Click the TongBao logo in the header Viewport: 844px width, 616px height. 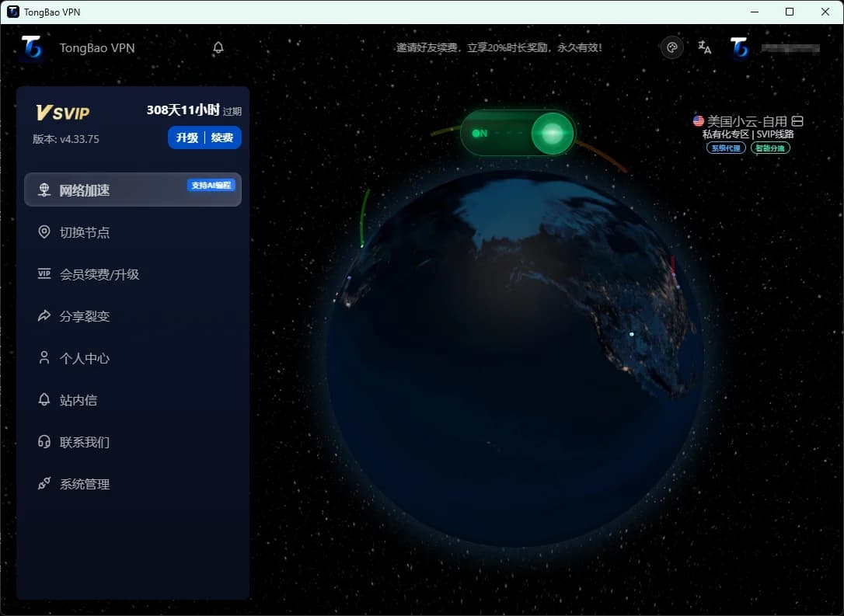33,48
